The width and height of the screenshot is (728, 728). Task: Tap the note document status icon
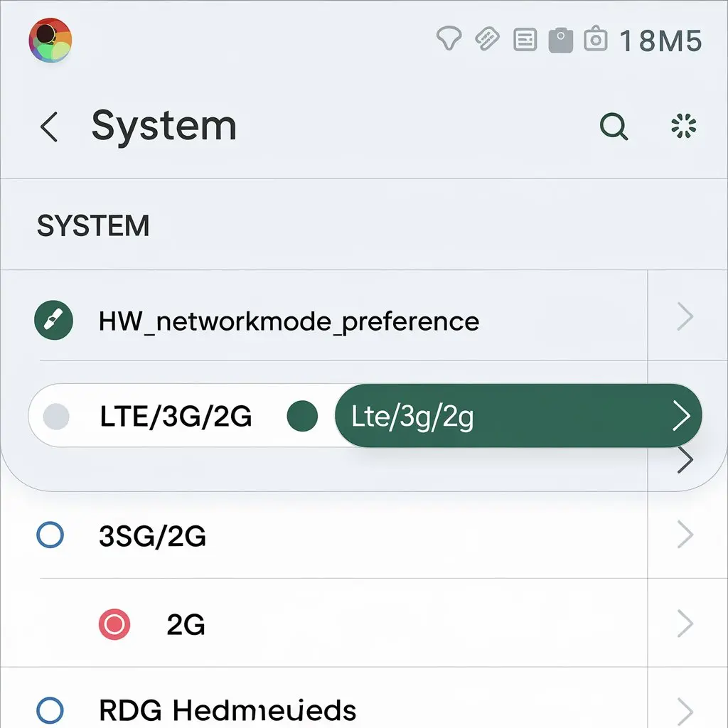(525, 40)
